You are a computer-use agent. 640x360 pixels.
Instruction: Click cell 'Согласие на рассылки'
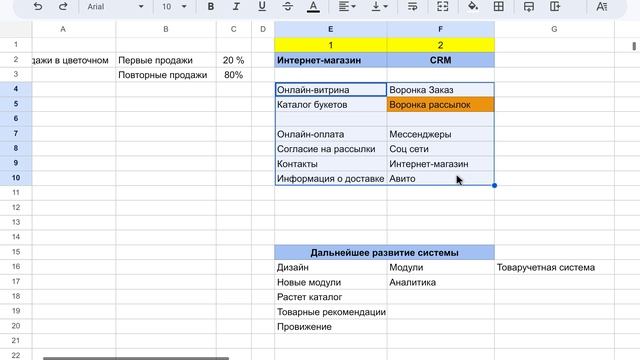tap(331, 149)
